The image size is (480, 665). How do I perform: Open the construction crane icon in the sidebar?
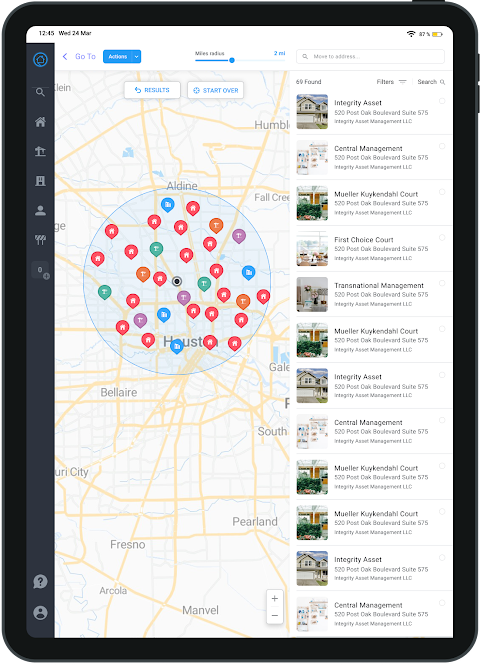pos(40,151)
